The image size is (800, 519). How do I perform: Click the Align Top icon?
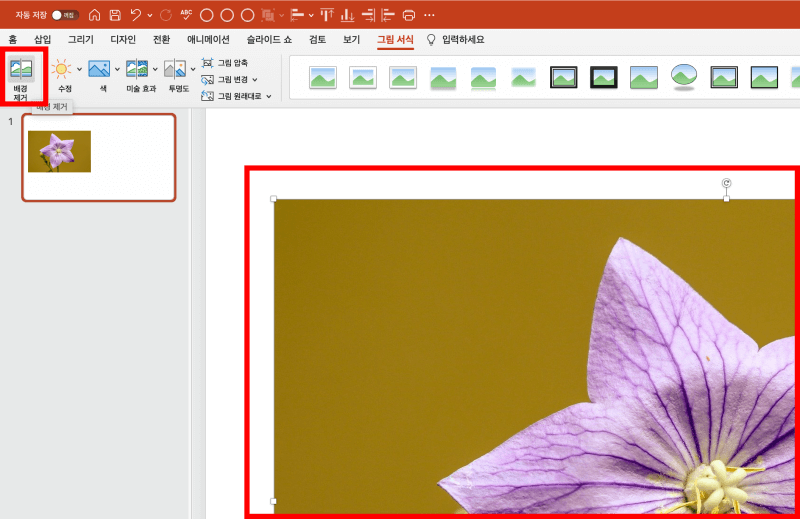coord(327,15)
